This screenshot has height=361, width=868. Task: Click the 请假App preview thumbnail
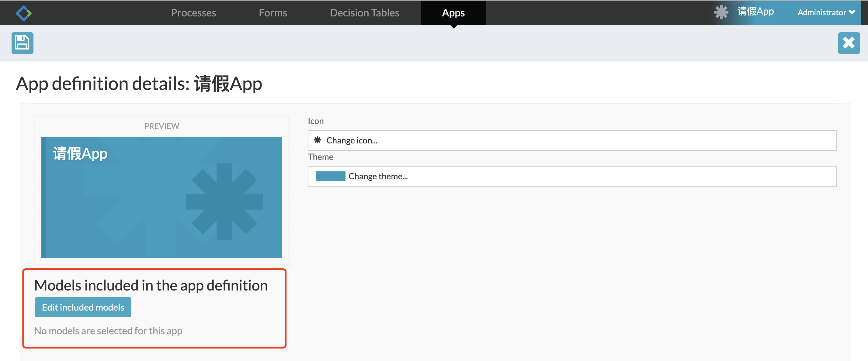pyautogui.click(x=161, y=198)
